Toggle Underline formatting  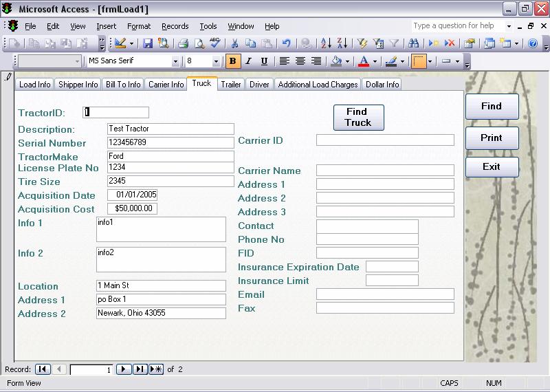click(264, 61)
